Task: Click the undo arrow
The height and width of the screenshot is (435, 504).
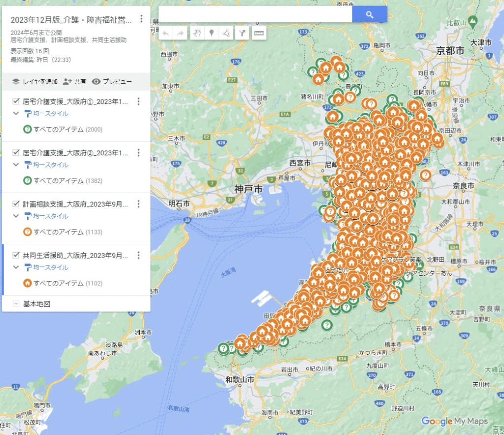Action: [166, 33]
